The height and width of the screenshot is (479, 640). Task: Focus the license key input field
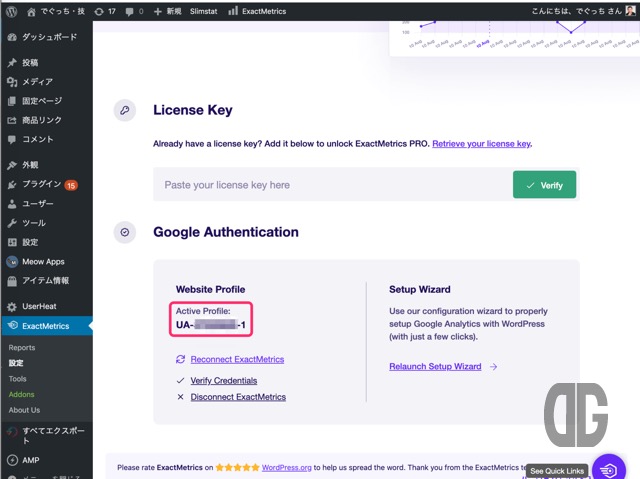333,185
